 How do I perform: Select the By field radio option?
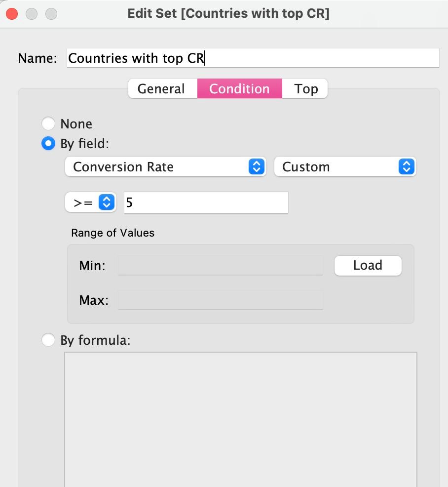click(x=48, y=144)
